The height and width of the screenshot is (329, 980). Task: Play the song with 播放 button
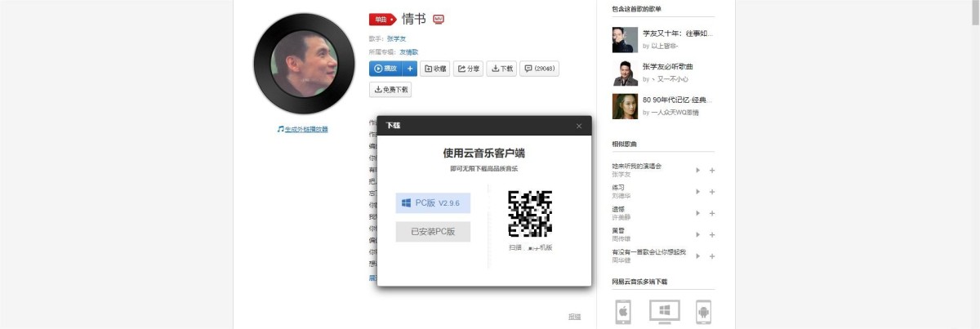[385, 69]
